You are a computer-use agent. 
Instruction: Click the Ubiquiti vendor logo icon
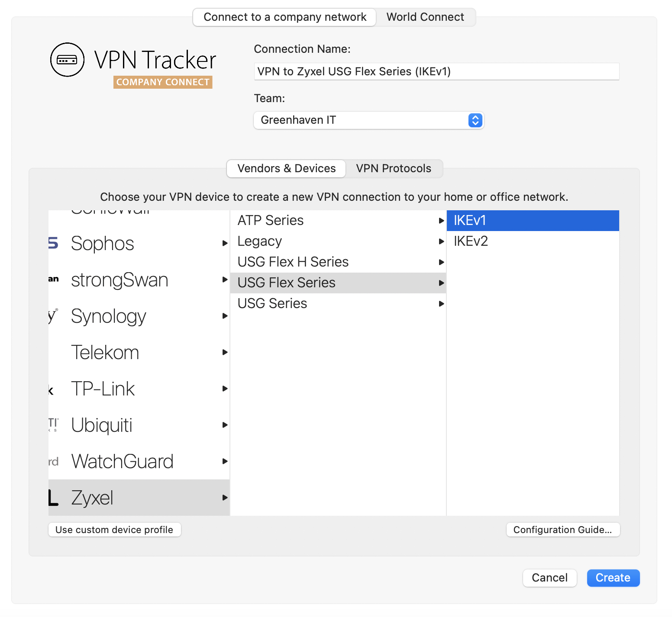(53, 424)
